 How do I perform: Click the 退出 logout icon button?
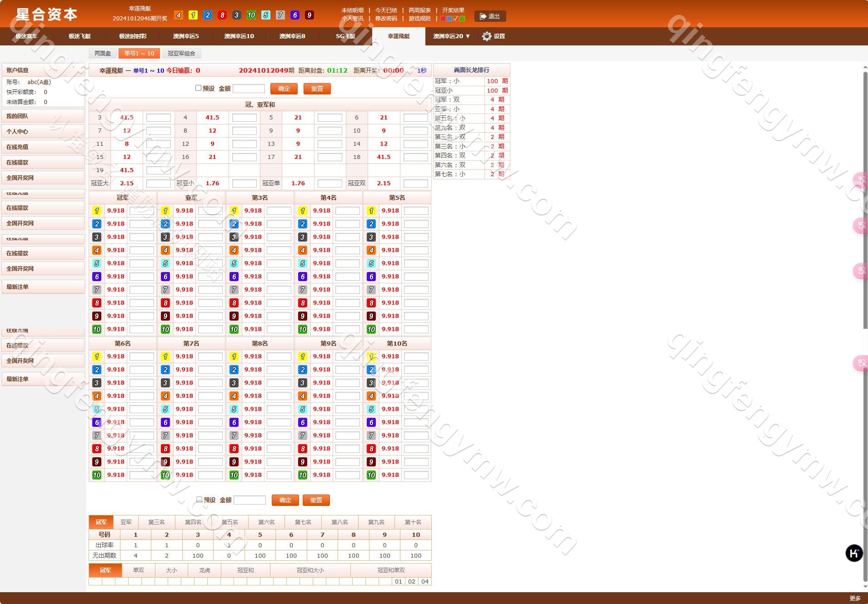[x=483, y=16]
